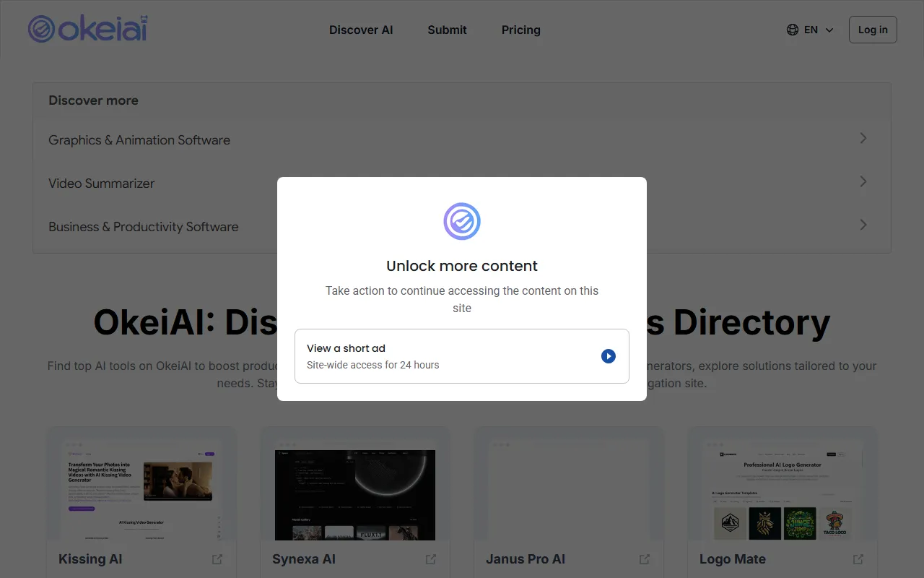Image resolution: width=924 pixels, height=578 pixels.
Task: Click the OkeiAI logo in header
Action: pyautogui.click(x=88, y=30)
